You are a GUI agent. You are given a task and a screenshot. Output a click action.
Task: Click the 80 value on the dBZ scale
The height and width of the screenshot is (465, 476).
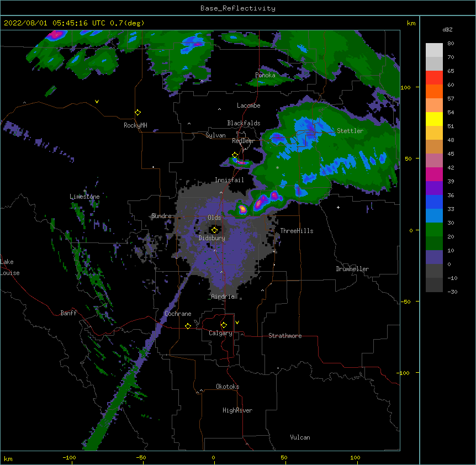pos(451,44)
